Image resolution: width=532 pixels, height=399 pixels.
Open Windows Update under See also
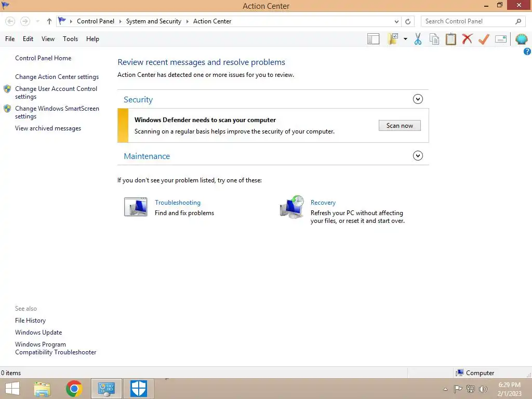[x=38, y=332]
